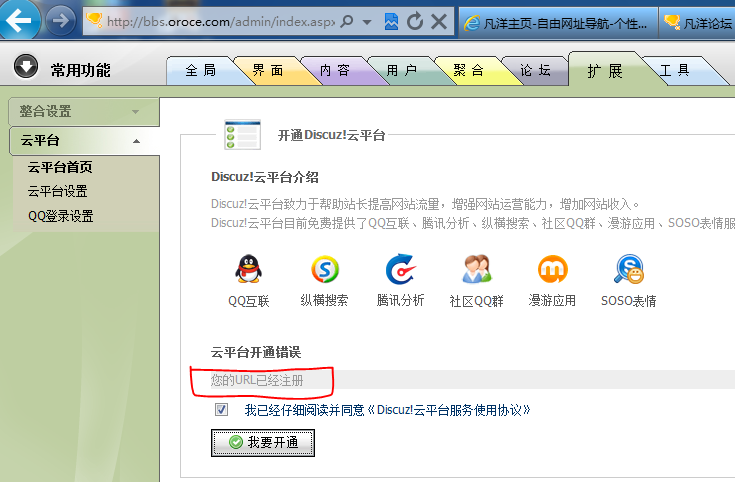The height and width of the screenshot is (482, 735).
Task: Click the compatibility view icon in address bar
Action: point(391,21)
